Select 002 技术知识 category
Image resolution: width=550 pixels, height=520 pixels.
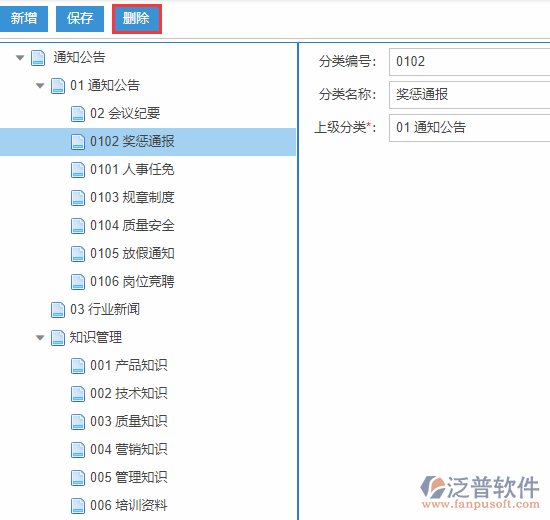click(128, 393)
